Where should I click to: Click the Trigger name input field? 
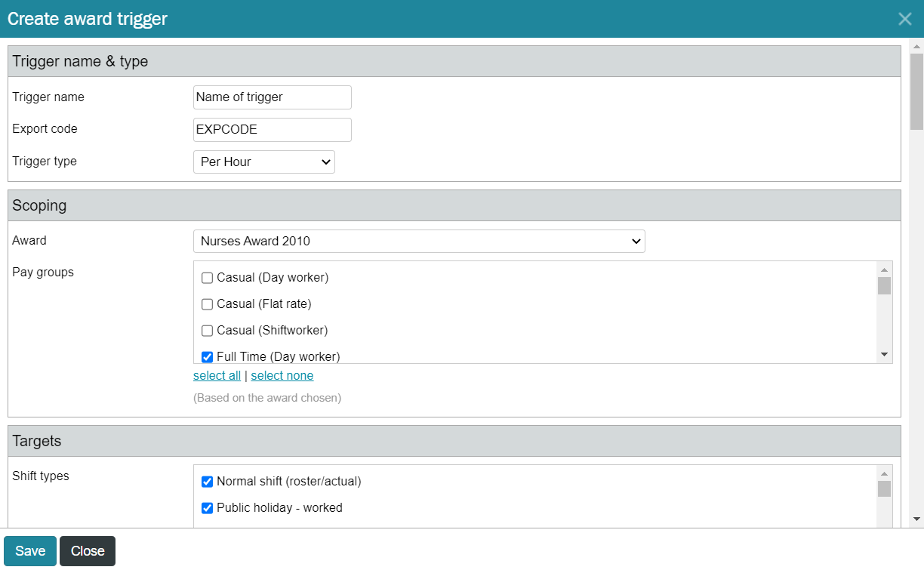[273, 97]
